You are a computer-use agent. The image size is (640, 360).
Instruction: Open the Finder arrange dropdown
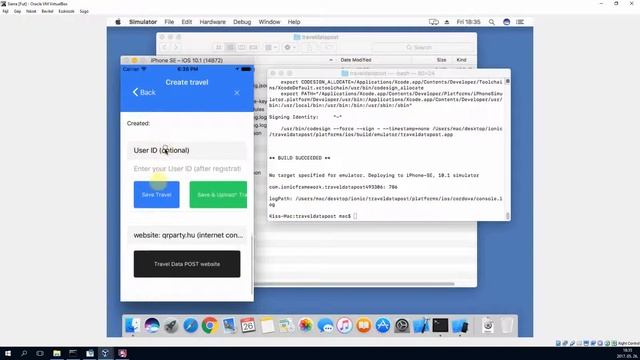(271, 47)
